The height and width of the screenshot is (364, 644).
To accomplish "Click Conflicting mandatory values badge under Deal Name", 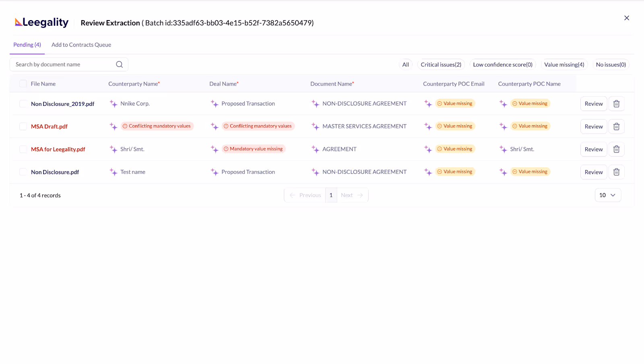I will (x=258, y=126).
